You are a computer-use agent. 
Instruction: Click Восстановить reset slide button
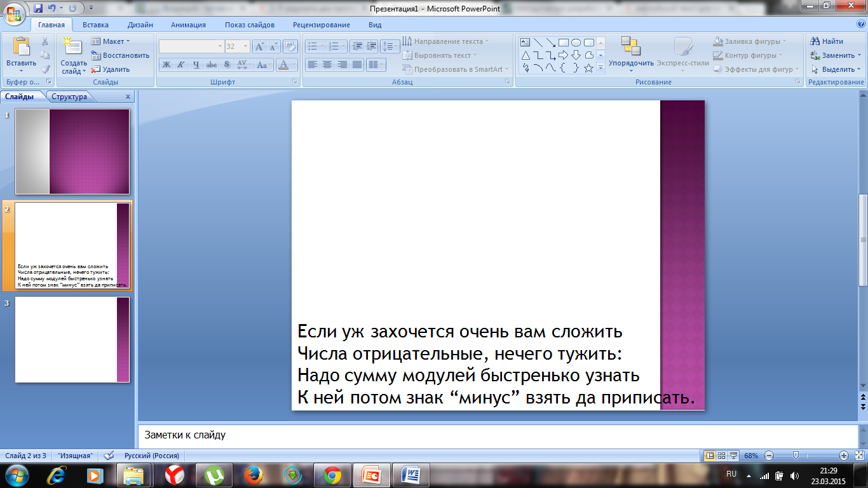pyautogui.click(x=120, y=55)
